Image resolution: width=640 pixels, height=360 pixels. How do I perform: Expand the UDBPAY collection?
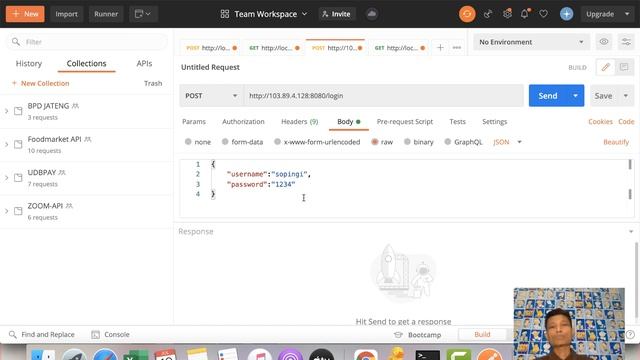[x=7, y=178]
